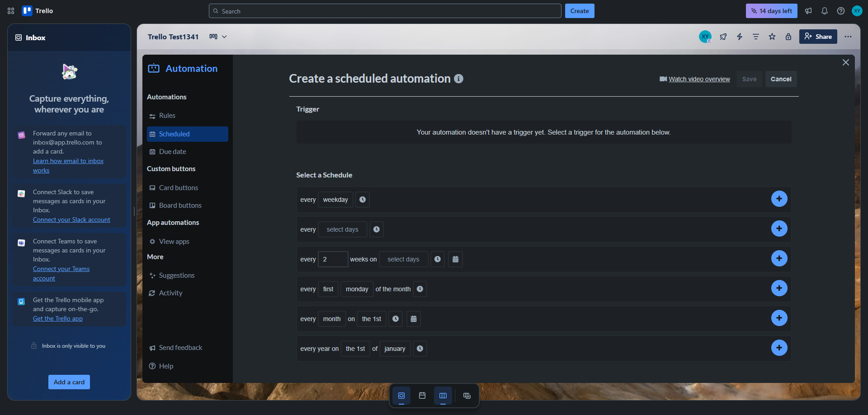Open View apps
Screen dimensions: 868x415
click(x=187, y=242)
